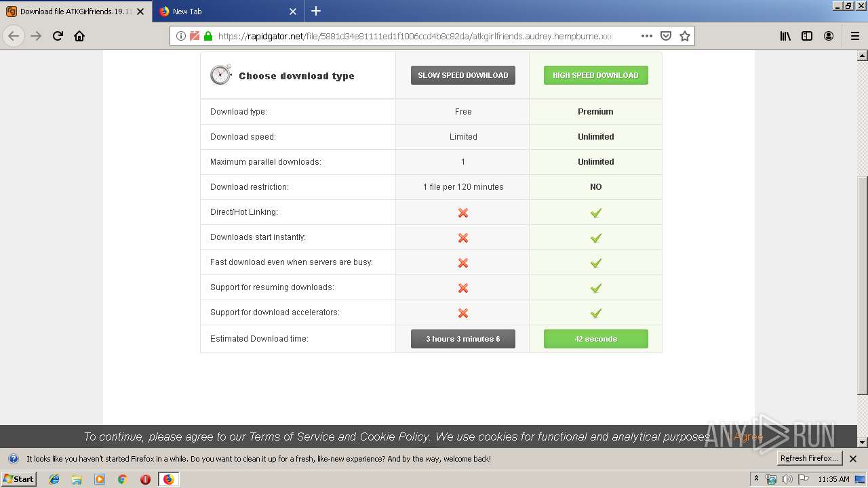The image size is (868, 488).
Task: Reload the current page
Action: [58, 36]
